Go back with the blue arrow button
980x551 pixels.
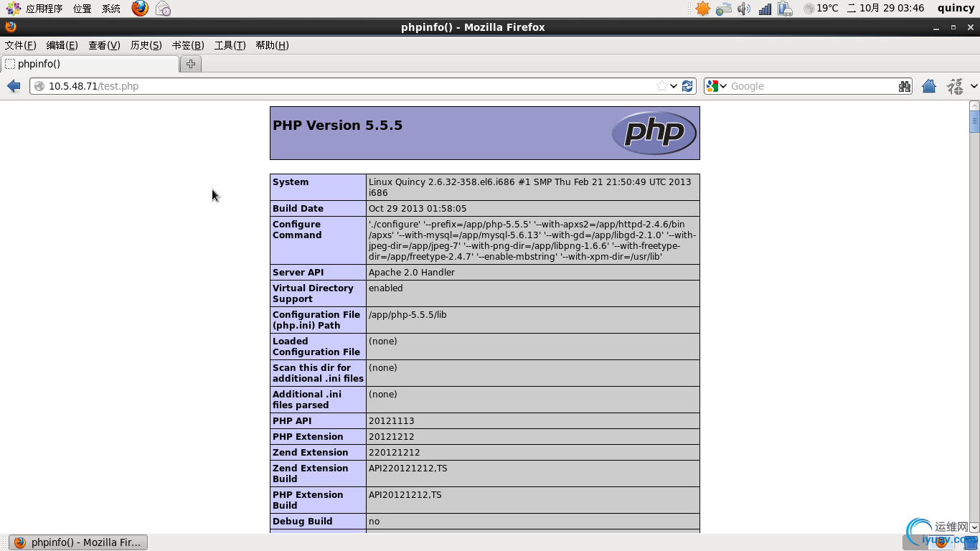(14, 86)
